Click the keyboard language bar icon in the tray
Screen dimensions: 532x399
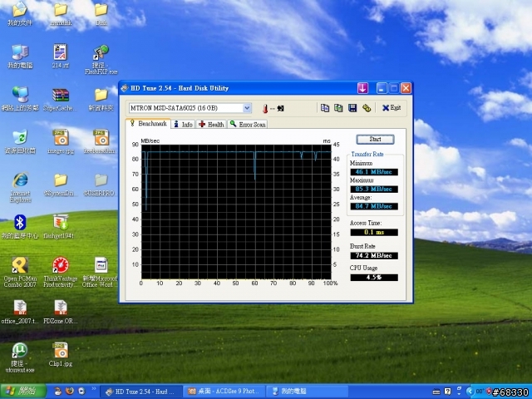(x=436, y=392)
